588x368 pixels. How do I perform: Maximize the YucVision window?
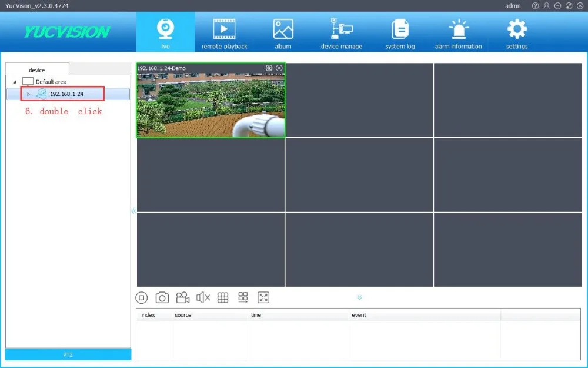point(569,6)
